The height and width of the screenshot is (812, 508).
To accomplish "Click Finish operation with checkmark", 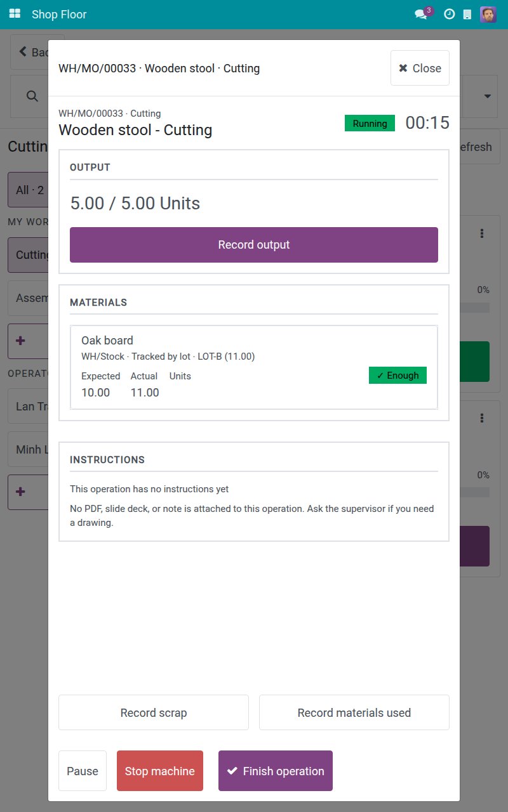I will click(x=276, y=771).
